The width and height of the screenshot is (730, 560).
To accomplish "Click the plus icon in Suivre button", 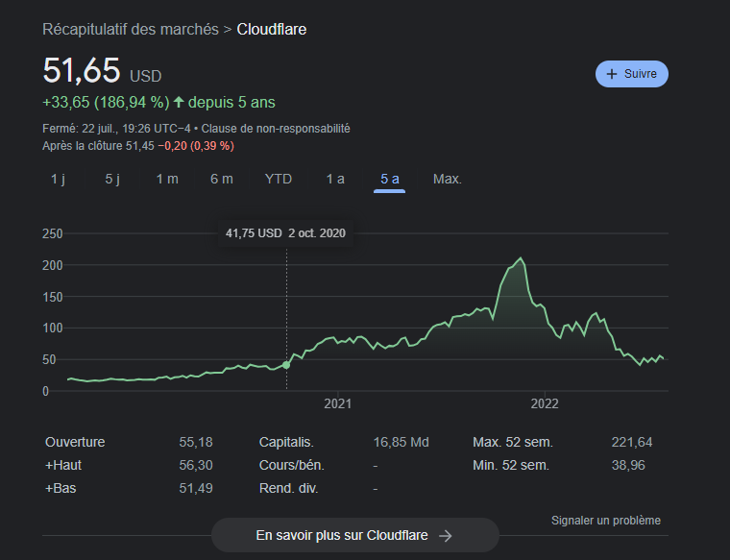I will tap(611, 74).
